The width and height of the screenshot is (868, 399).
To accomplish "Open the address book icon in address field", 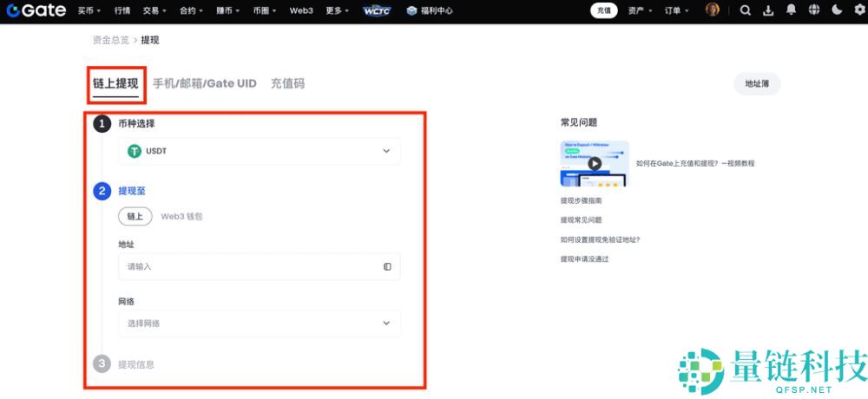I will point(387,267).
